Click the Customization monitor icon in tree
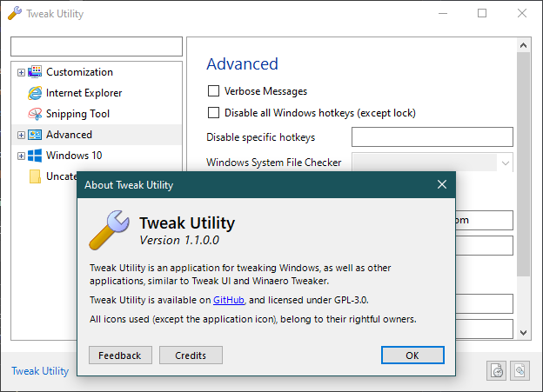Screen dimensions: 543x392 pos(35,72)
